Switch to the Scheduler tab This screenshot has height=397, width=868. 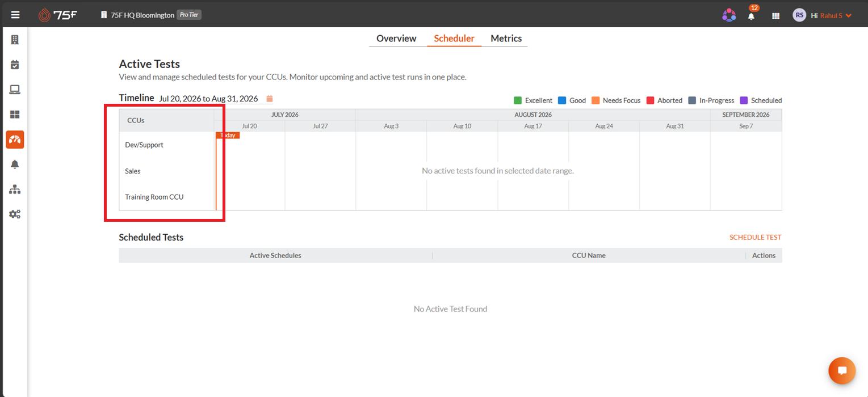tap(454, 39)
